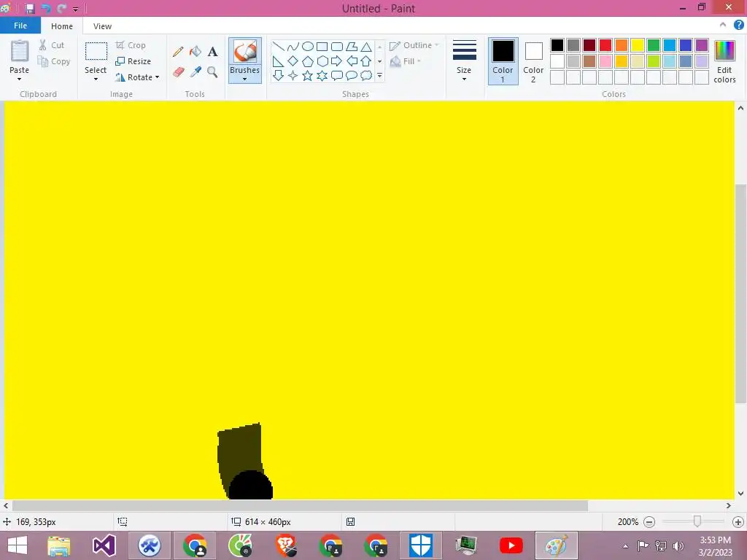Choose the Five-point star shape

tap(308, 75)
